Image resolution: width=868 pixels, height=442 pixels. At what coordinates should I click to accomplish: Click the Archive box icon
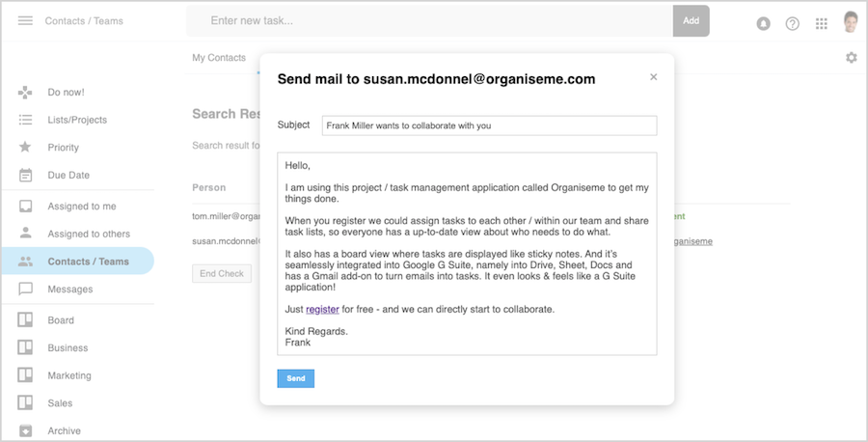pyautogui.click(x=25, y=430)
